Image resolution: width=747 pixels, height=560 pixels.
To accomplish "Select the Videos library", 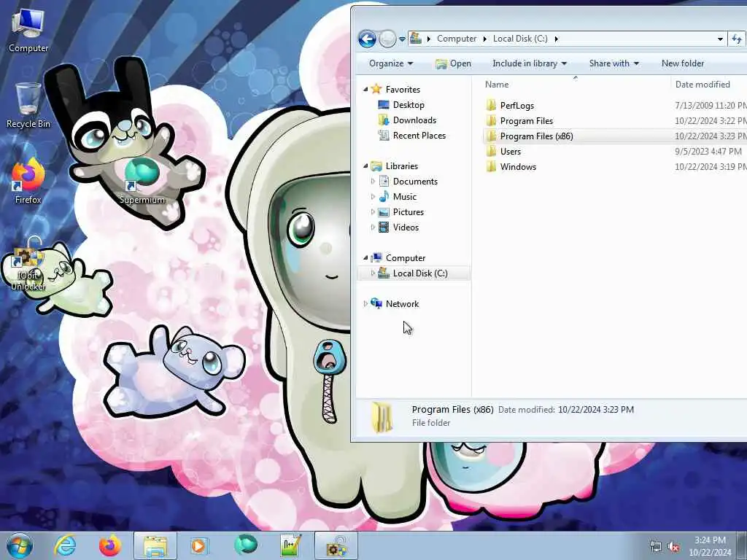I will (406, 227).
